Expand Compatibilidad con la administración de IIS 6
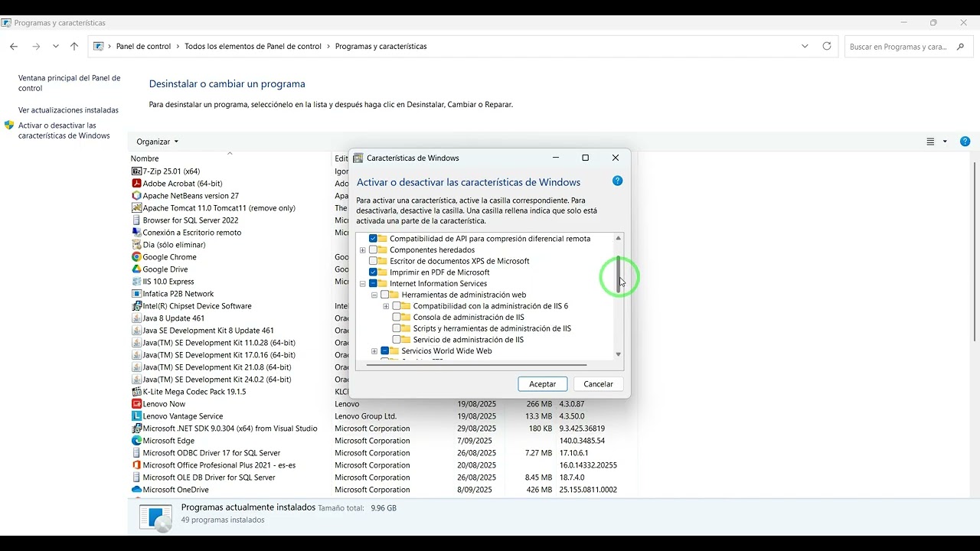 coord(386,306)
